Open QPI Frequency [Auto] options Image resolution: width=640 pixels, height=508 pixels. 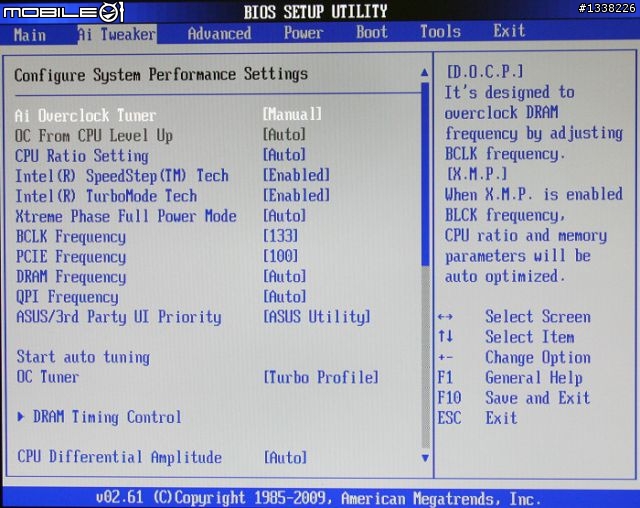(284, 297)
